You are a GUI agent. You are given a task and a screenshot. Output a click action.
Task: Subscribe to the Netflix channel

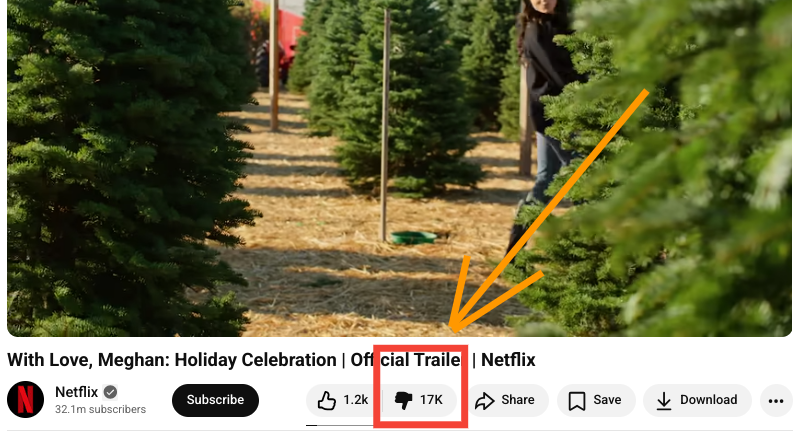tap(215, 400)
